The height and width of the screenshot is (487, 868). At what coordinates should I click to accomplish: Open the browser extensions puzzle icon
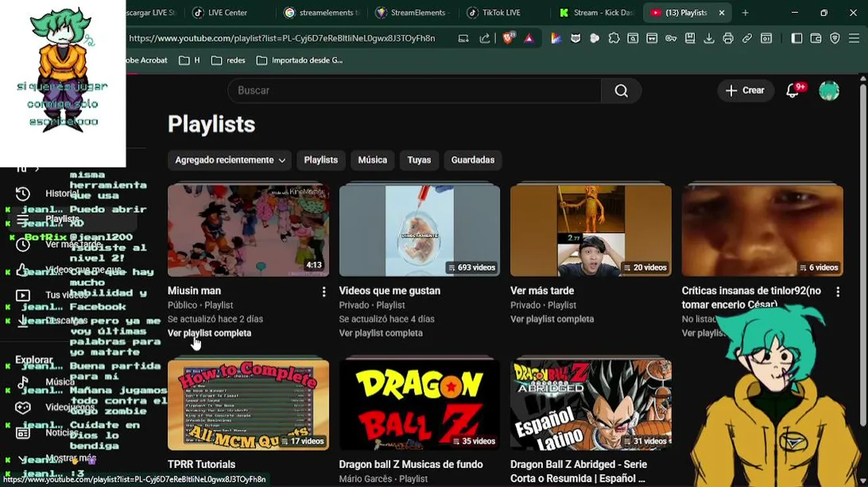(x=614, y=39)
